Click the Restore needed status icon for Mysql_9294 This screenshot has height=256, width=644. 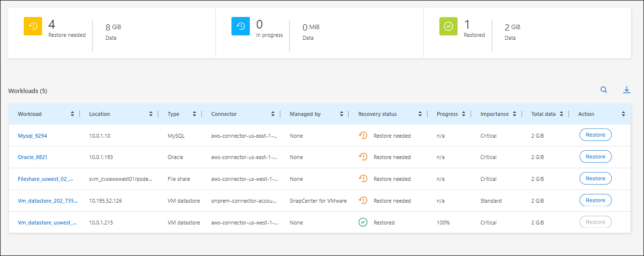(x=363, y=135)
